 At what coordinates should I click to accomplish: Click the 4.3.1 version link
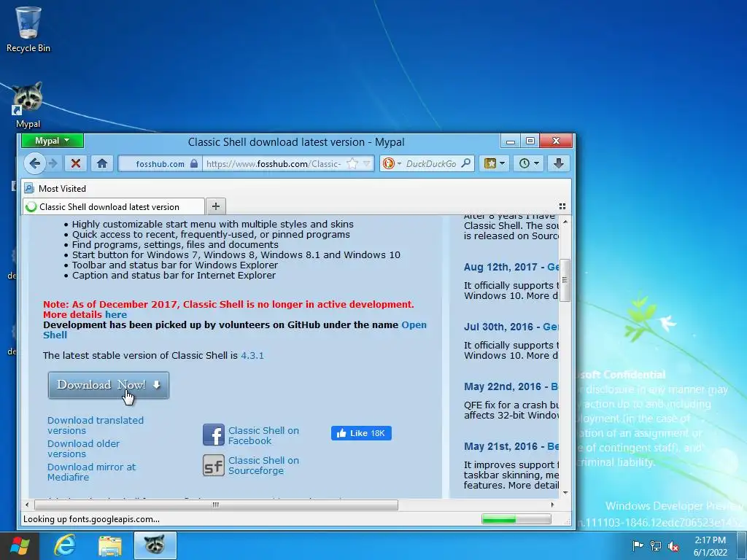(252, 355)
